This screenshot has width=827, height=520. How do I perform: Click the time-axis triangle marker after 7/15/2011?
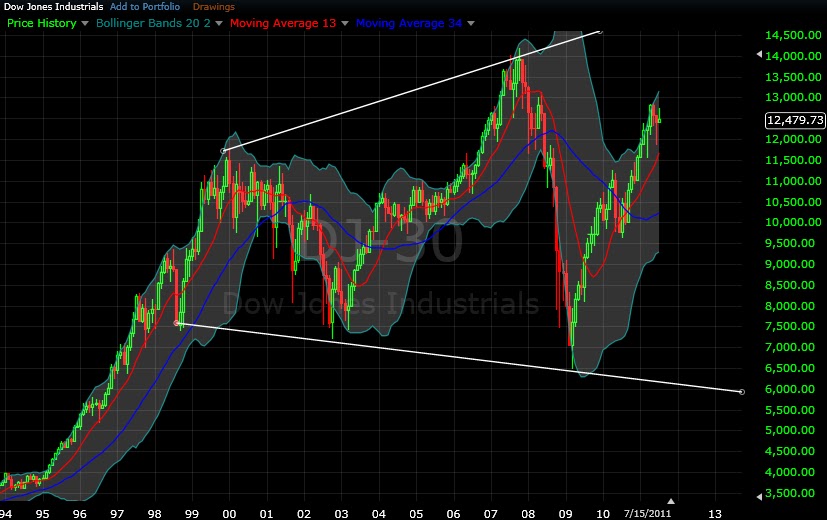click(x=671, y=501)
